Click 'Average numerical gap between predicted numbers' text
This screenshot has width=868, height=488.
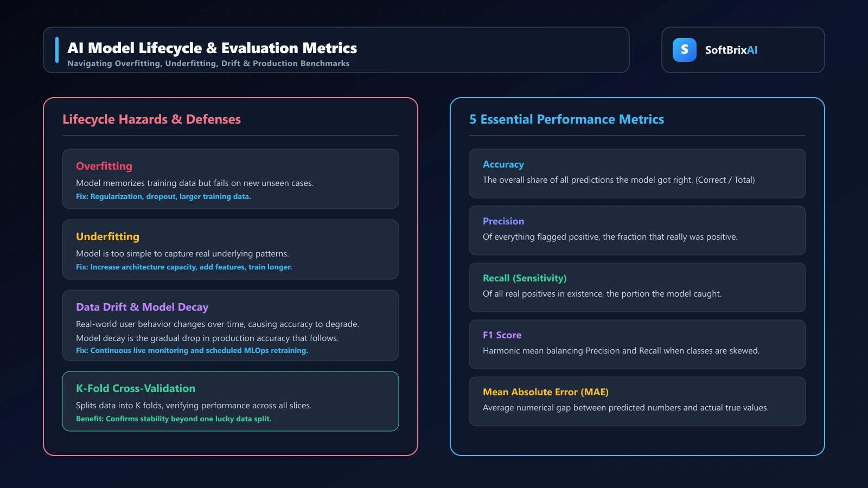[626, 408]
